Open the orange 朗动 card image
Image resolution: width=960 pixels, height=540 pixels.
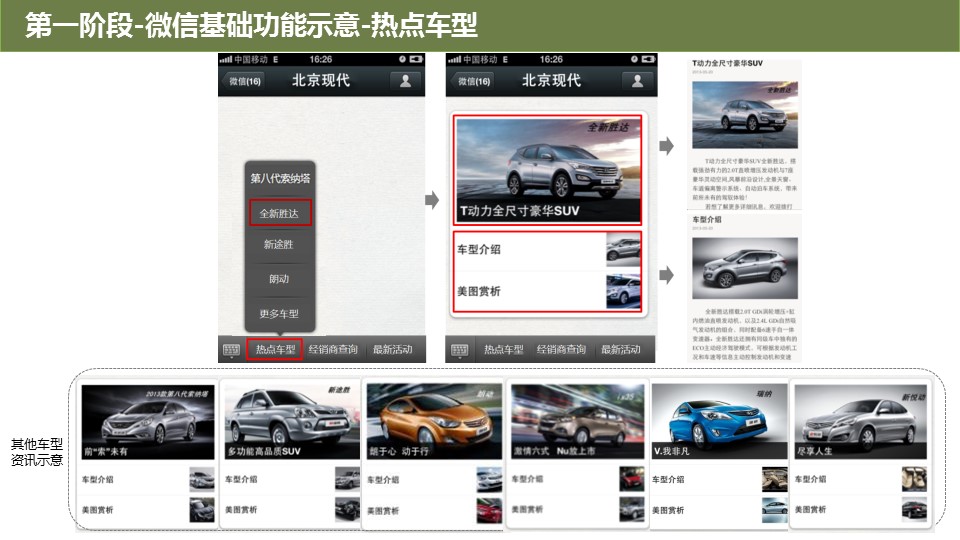tap(434, 422)
